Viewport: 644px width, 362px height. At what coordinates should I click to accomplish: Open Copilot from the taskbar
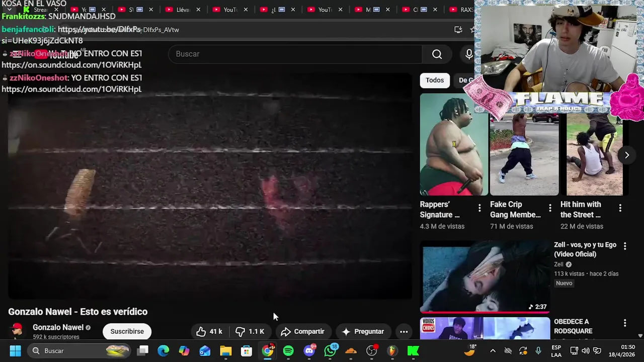point(184,350)
